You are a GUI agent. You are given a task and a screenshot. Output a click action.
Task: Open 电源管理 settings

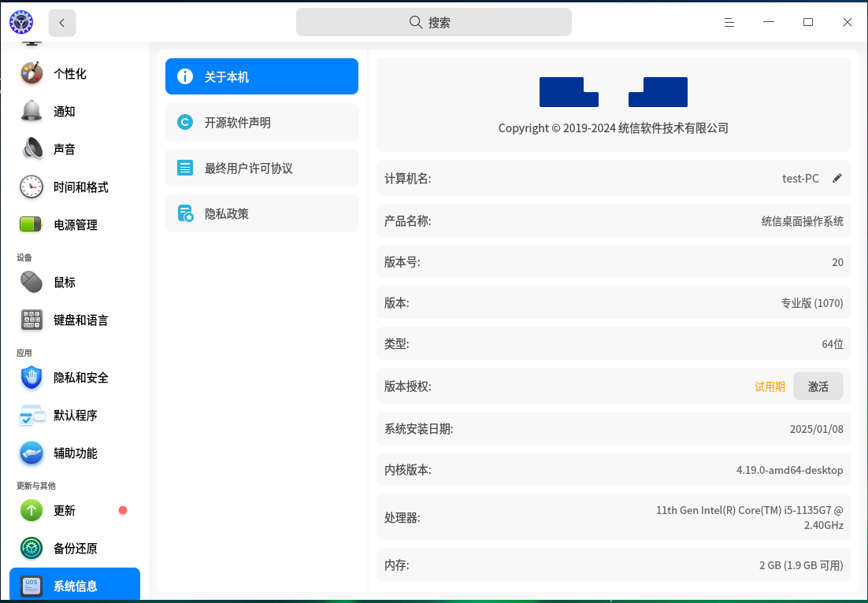coord(75,224)
